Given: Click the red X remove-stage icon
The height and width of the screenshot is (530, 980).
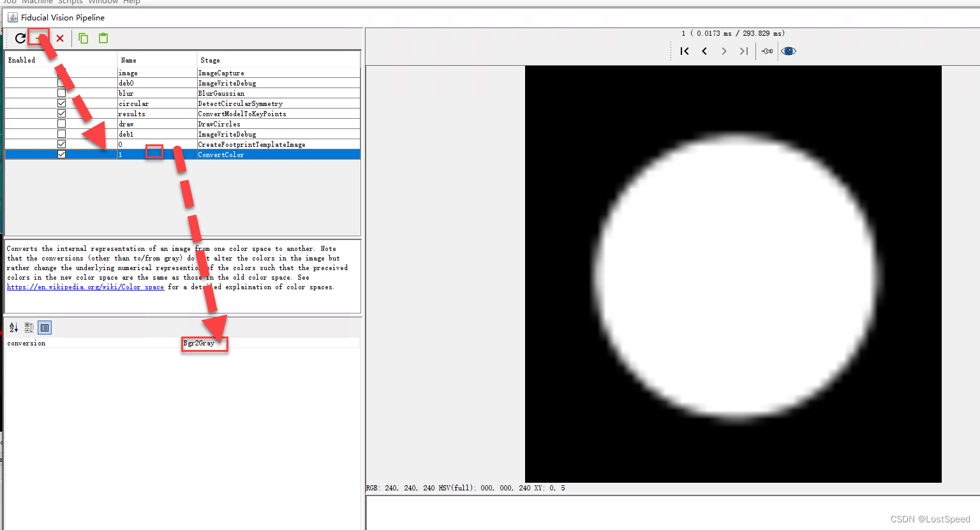Looking at the screenshot, I should 60,38.
